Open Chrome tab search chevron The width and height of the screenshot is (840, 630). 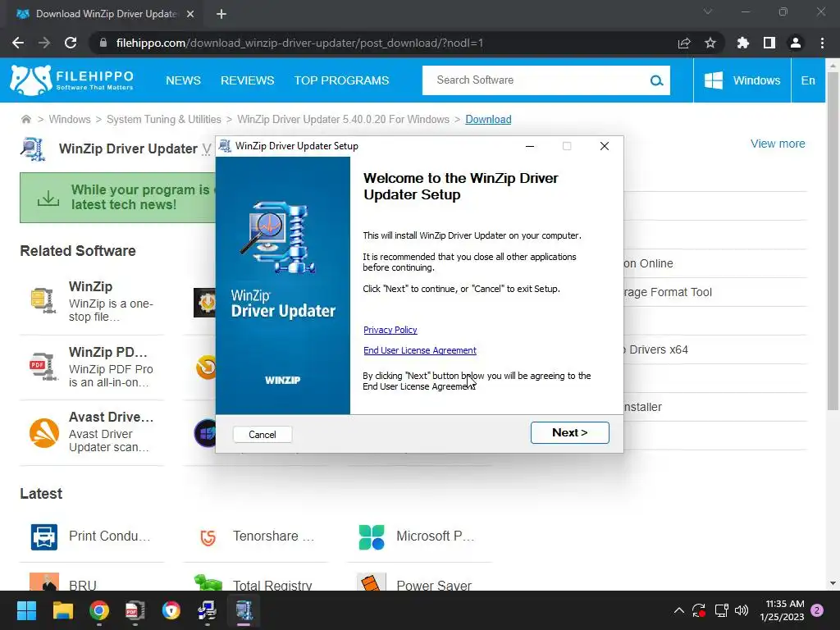point(708,11)
